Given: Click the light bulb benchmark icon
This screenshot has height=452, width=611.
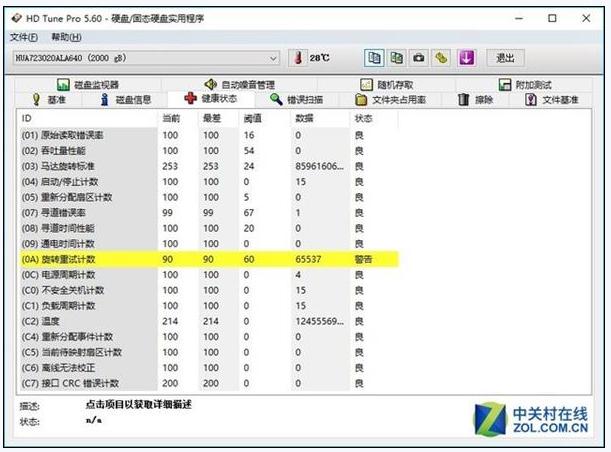Looking at the screenshot, I should pyautogui.click(x=36, y=99).
